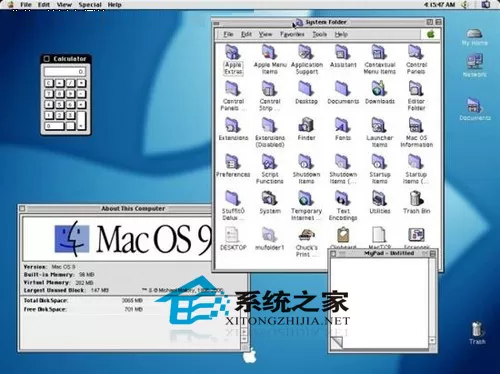
Task: Open the Special menu in menu bar
Action: pyautogui.click(x=90, y=5)
